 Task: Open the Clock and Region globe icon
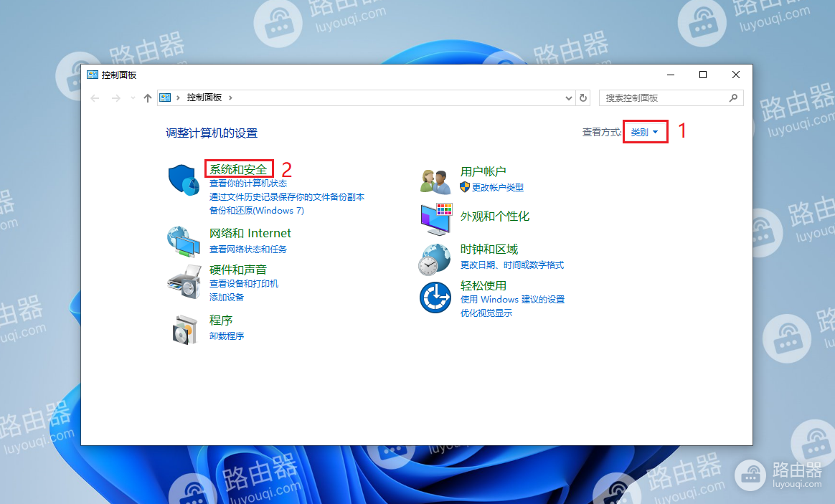(435, 260)
